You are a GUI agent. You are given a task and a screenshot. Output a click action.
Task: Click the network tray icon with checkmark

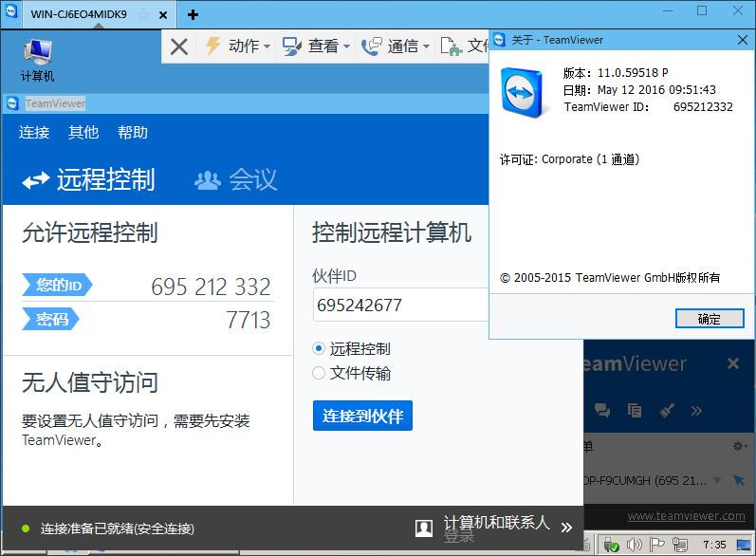point(611,545)
